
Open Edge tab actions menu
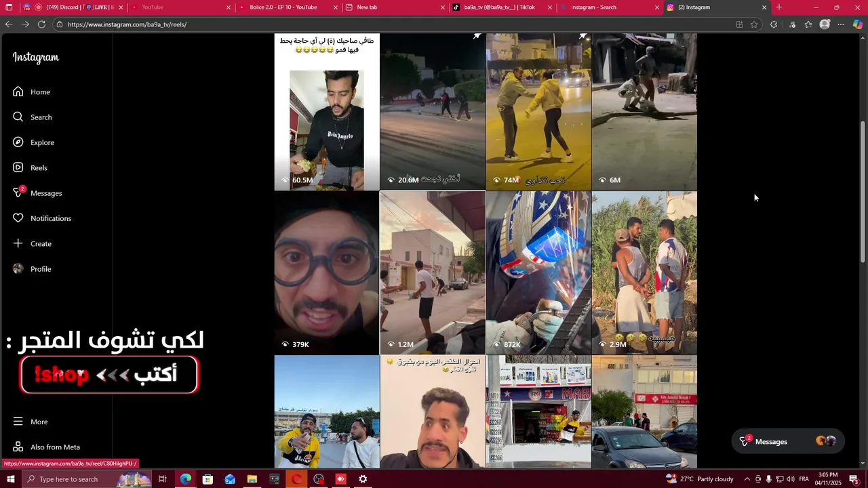coord(9,7)
